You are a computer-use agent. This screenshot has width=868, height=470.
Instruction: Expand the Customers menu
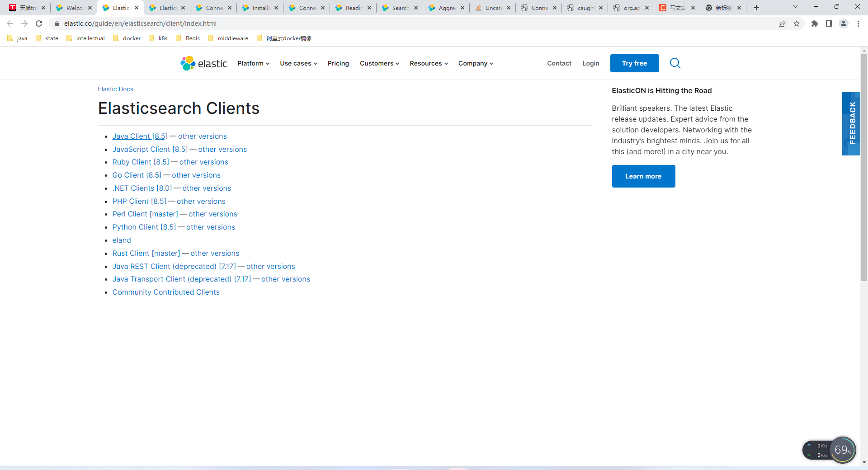379,63
